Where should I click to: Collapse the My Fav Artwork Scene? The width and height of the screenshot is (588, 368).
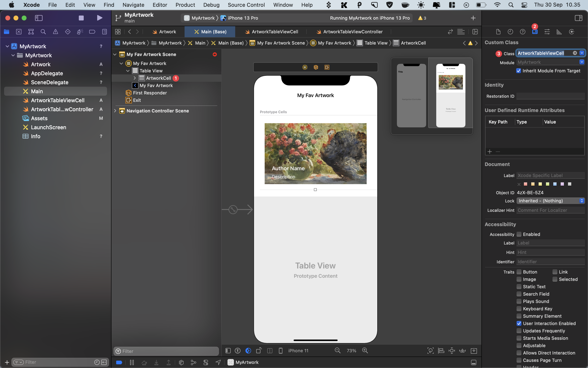[x=115, y=54]
